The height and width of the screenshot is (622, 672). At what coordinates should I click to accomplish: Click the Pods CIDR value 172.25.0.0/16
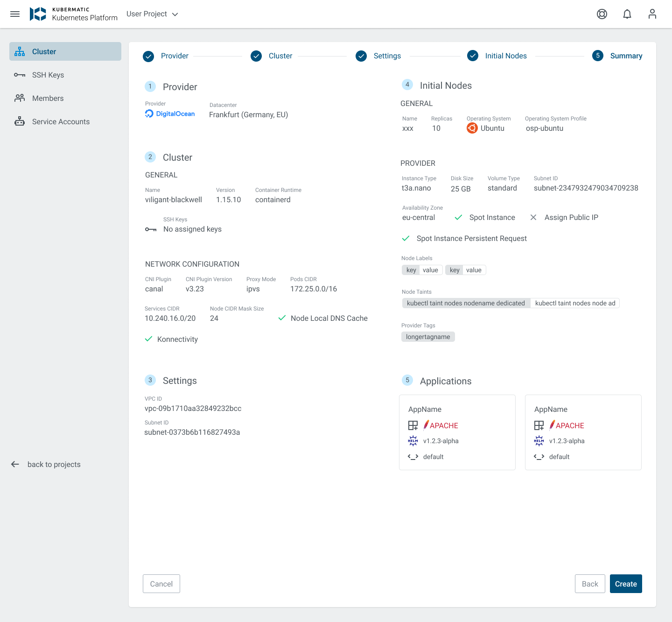[x=314, y=289]
